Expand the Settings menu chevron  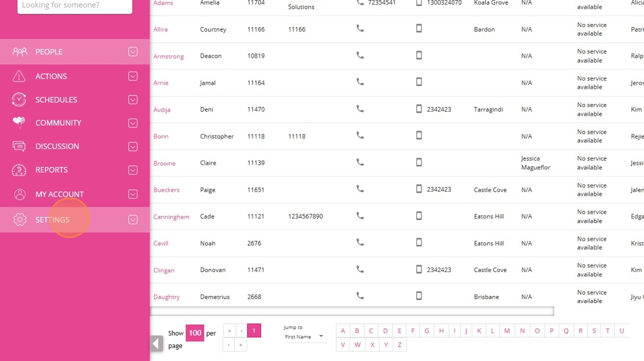point(133,219)
